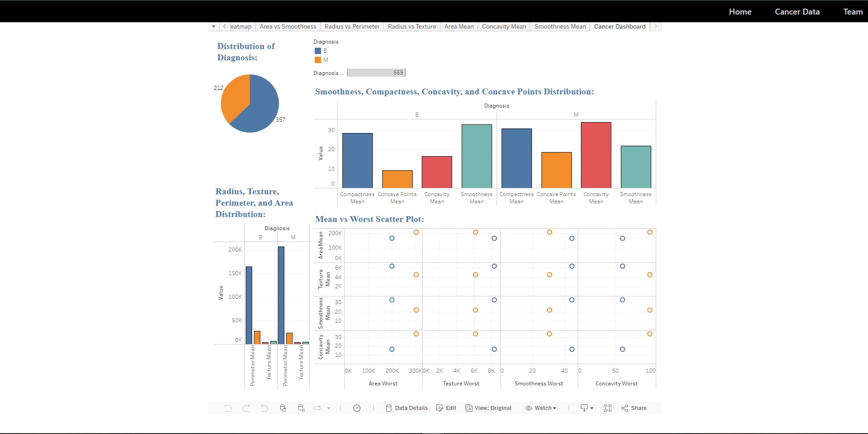Select the Smoothness Mean tab
Screen dimensions: 868x434
tap(560, 27)
